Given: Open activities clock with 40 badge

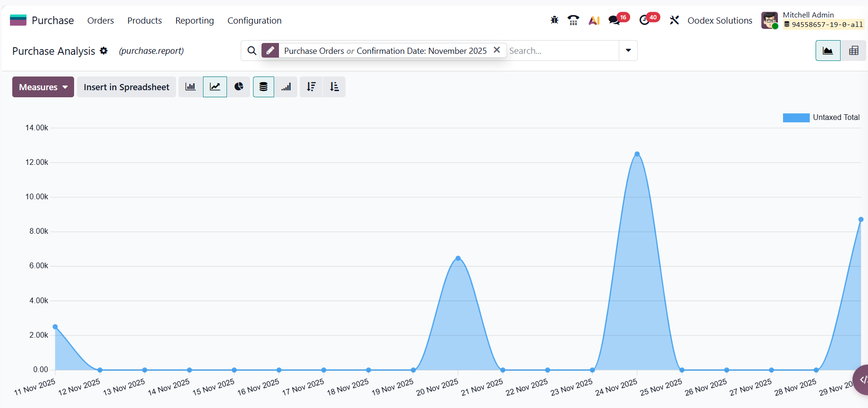Looking at the screenshot, I should 645,20.
